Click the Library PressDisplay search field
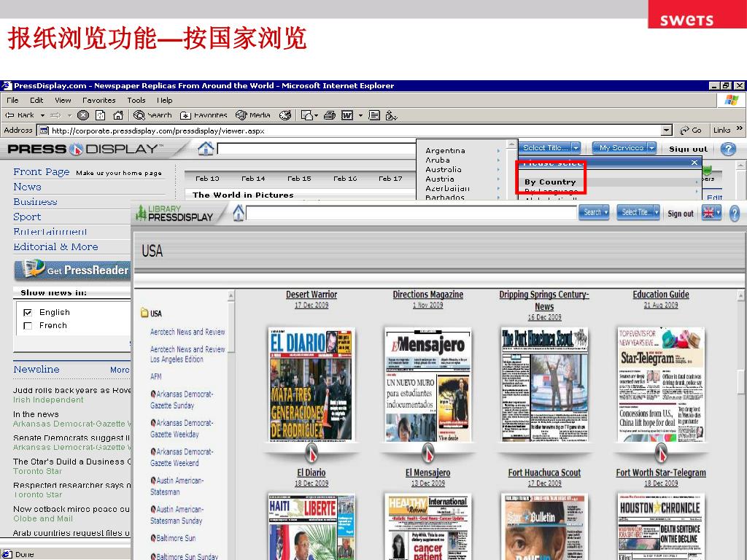 [411, 213]
